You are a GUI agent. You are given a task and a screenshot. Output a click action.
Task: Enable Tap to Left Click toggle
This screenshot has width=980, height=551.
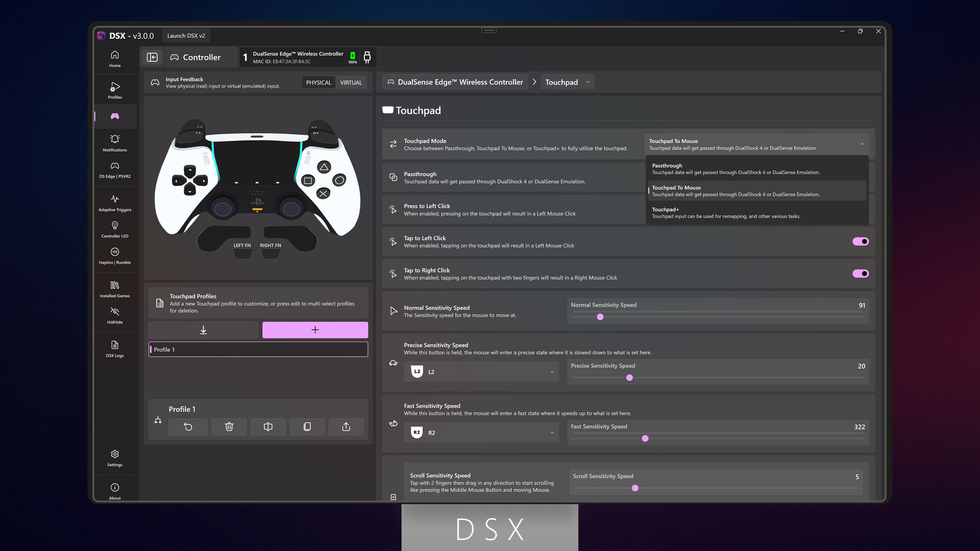click(x=861, y=241)
